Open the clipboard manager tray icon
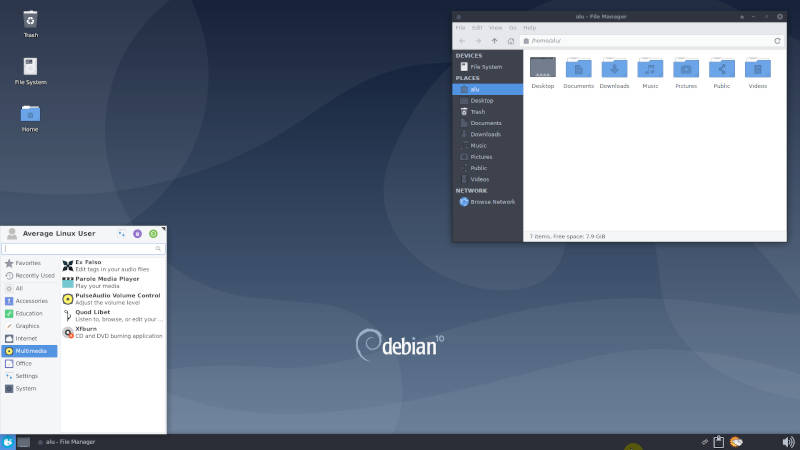 click(718, 442)
